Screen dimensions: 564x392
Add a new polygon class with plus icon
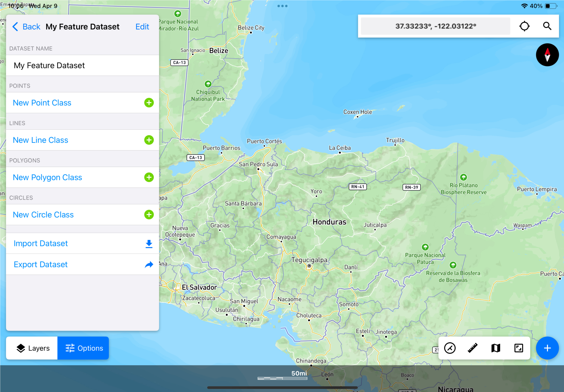click(149, 177)
